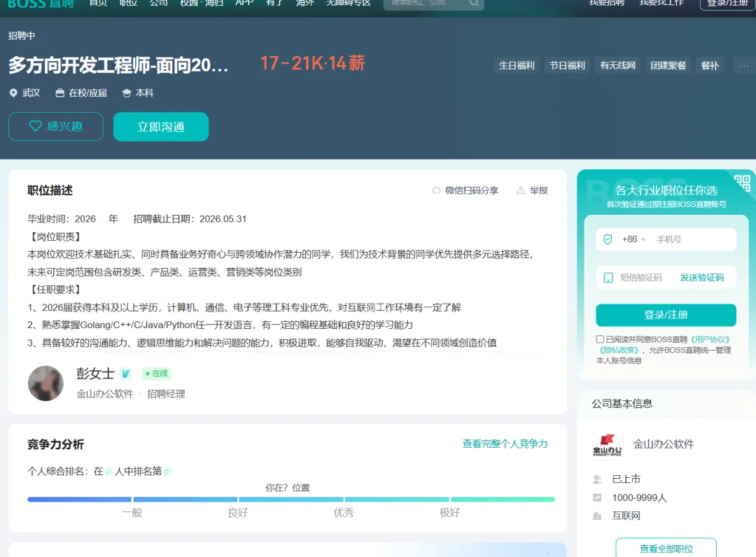Expand more benefits with ellipsis button
The image size is (756, 557).
tap(744, 66)
